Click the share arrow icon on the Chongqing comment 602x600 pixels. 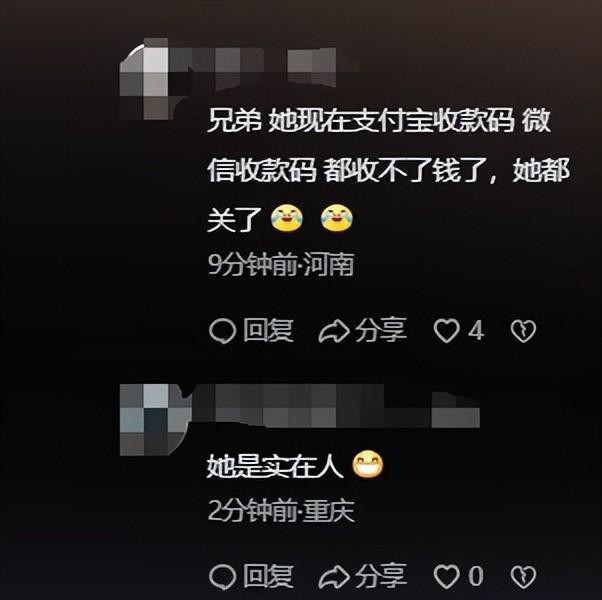[334, 577]
